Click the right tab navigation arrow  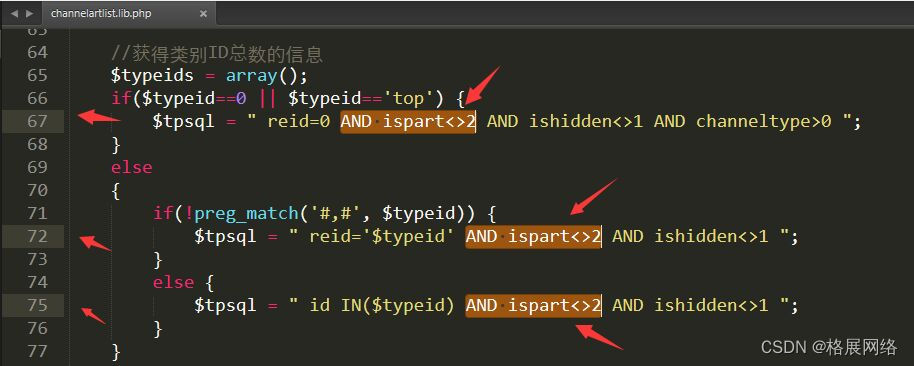[30, 13]
